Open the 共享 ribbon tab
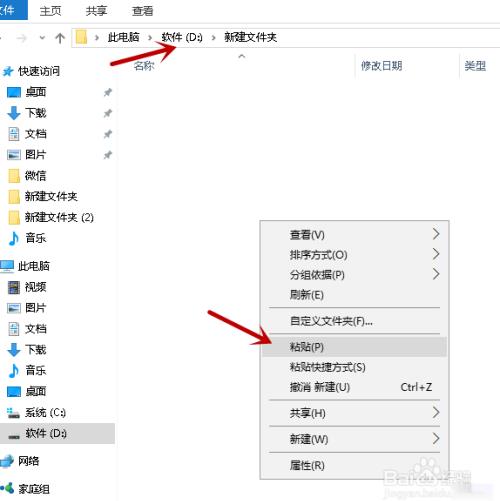This screenshot has width=500, height=501. [x=96, y=11]
